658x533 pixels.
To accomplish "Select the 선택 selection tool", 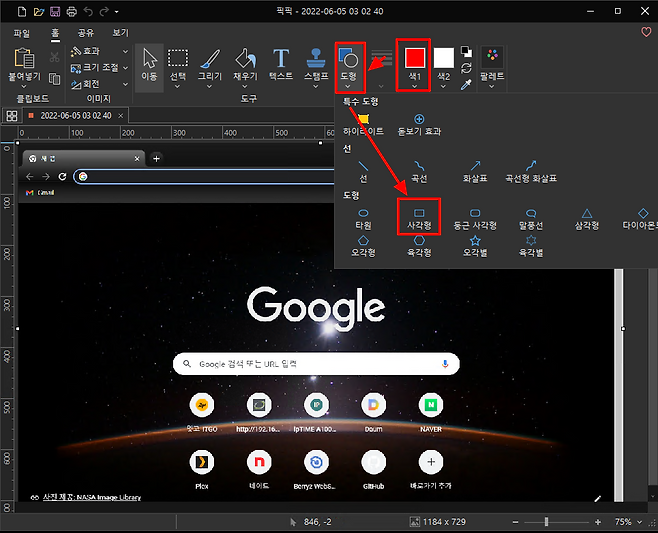I will [x=178, y=66].
